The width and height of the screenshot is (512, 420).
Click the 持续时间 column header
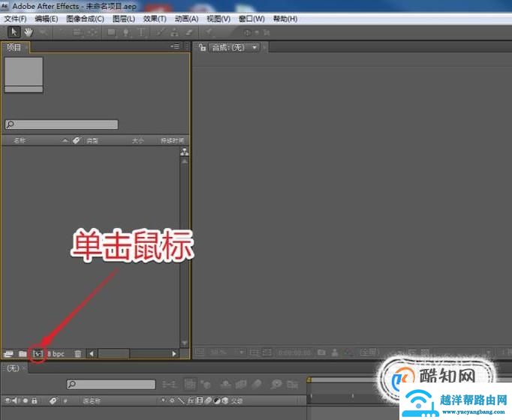point(173,140)
